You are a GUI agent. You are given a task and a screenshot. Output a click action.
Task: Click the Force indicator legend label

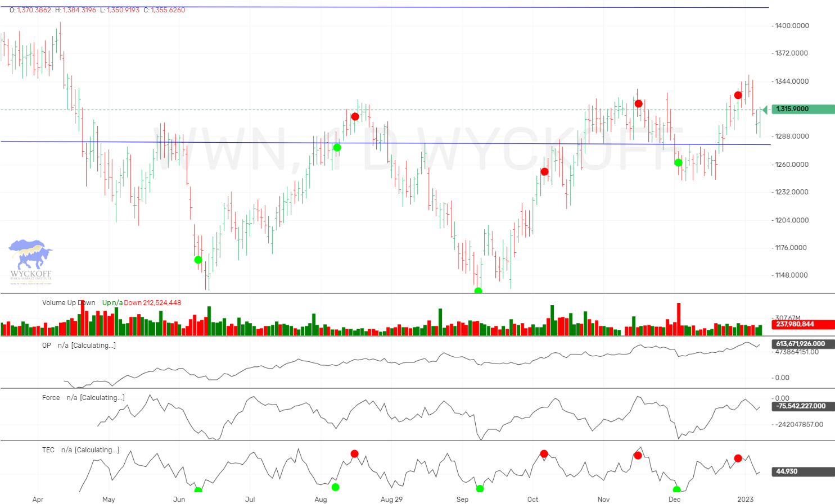(51, 397)
